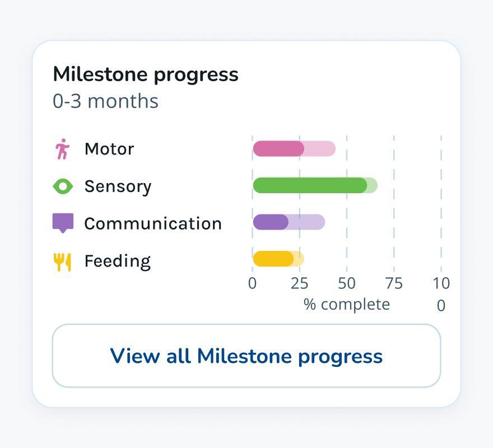493x448 pixels.
Task: Select the Motor category label
Action: point(109,149)
